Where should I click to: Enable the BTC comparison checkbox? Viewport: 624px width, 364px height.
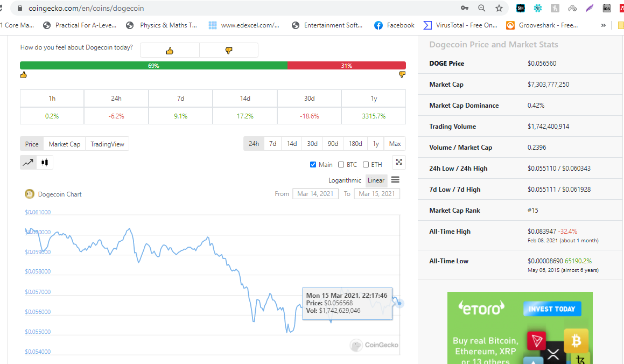[341, 165]
